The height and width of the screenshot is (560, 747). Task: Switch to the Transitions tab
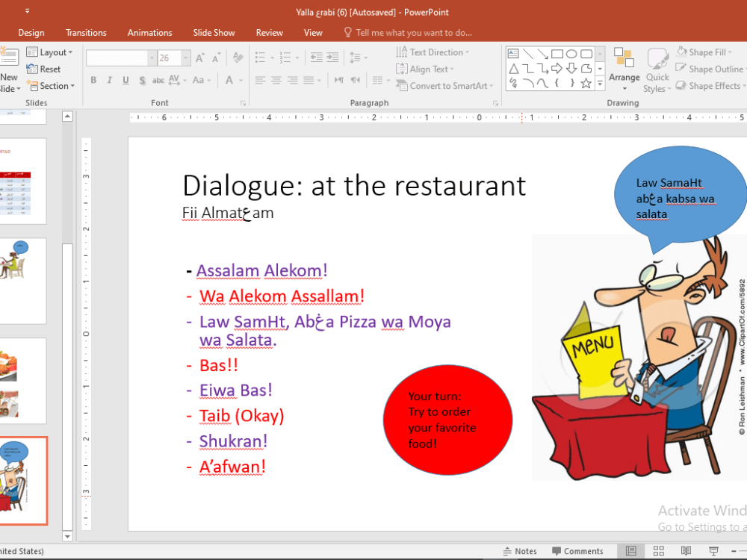tap(86, 32)
